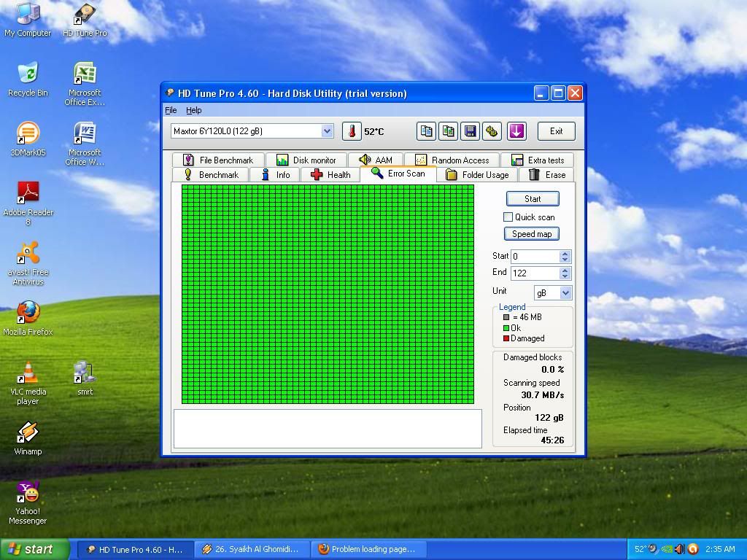This screenshot has width=747, height=560.
Task: Switch to the Info tab
Action: tap(275, 175)
